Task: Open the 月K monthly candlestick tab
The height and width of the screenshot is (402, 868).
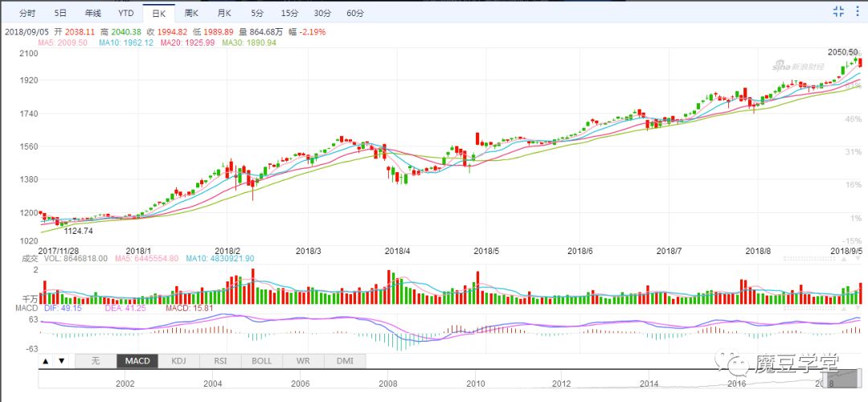Action: click(224, 13)
